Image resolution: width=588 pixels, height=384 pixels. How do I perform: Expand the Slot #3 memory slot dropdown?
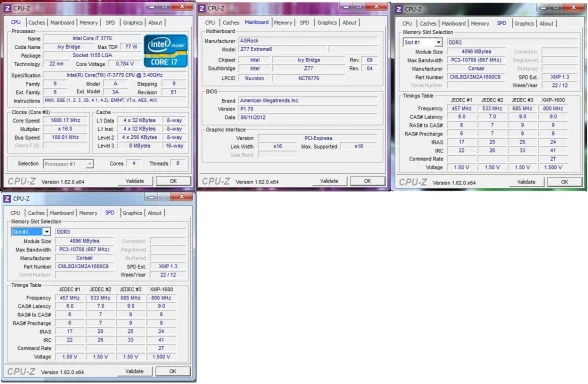(x=46, y=232)
